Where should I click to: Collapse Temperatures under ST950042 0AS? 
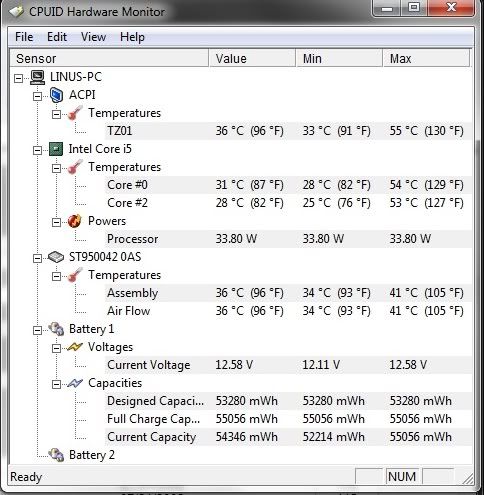pyautogui.click(x=57, y=277)
